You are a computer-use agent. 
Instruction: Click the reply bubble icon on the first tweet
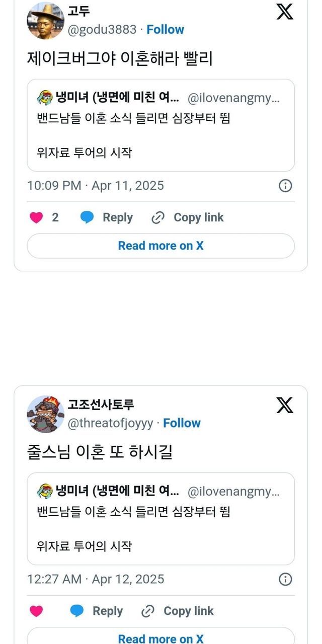tap(87, 217)
